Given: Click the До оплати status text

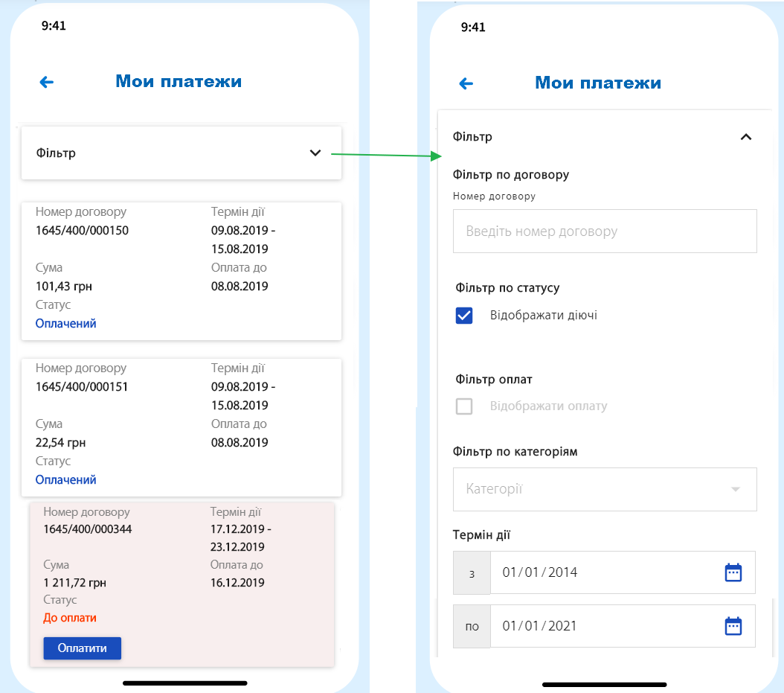Looking at the screenshot, I should pos(70,618).
